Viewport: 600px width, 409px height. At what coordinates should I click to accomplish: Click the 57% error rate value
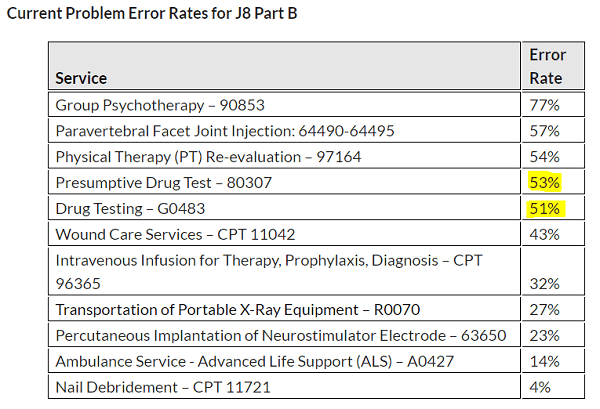pyautogui.click(x=545, y=130)
